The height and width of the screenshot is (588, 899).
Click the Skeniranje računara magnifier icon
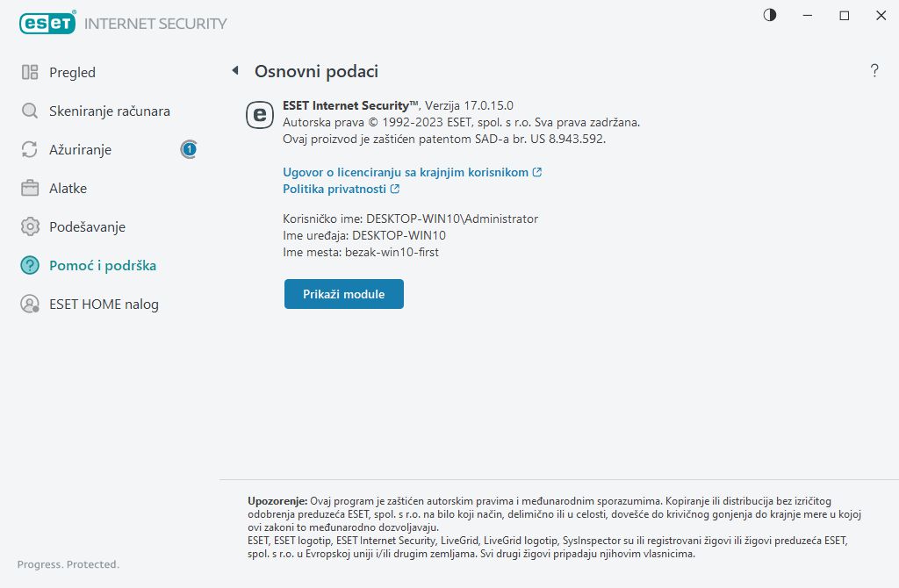30,111
